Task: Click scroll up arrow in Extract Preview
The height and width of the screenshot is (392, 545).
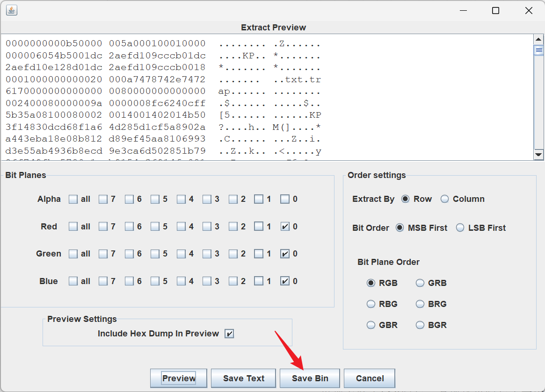Action: tap(538, 39)
